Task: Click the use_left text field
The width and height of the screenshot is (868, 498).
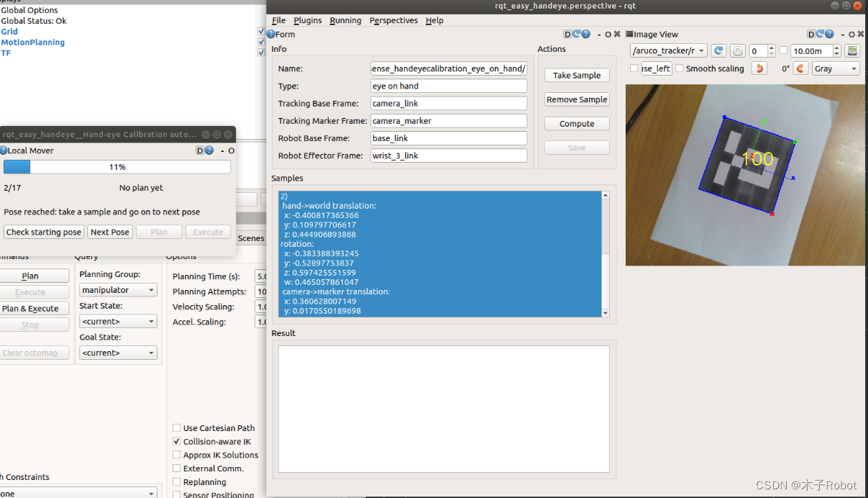Action: pos(656,68)
